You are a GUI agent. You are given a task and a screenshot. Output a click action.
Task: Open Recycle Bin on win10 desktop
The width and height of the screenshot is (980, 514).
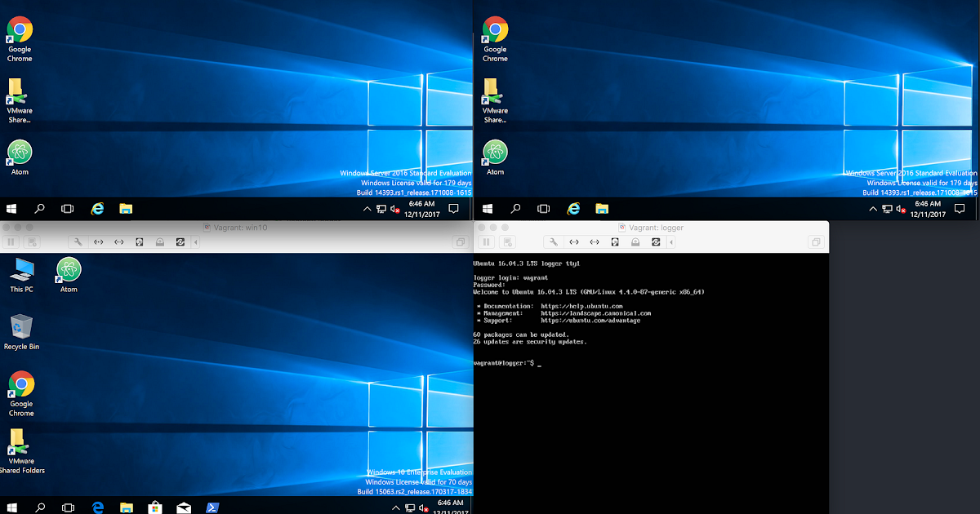(21, 333)
